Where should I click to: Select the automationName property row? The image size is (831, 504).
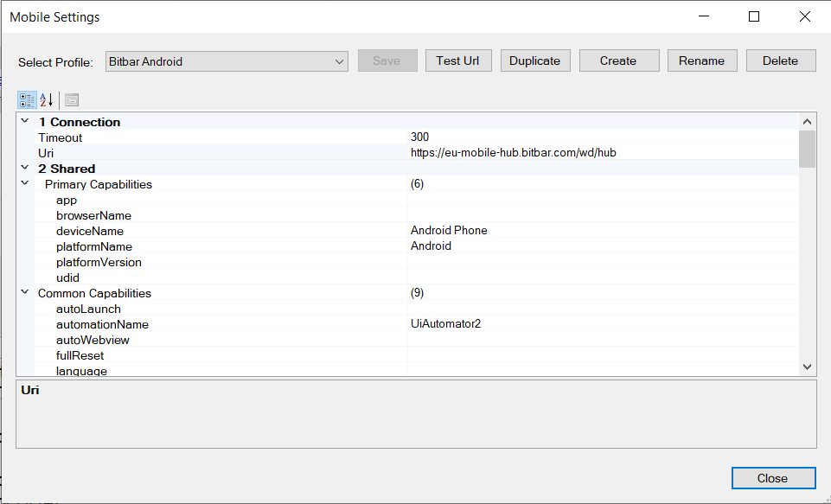102,324
